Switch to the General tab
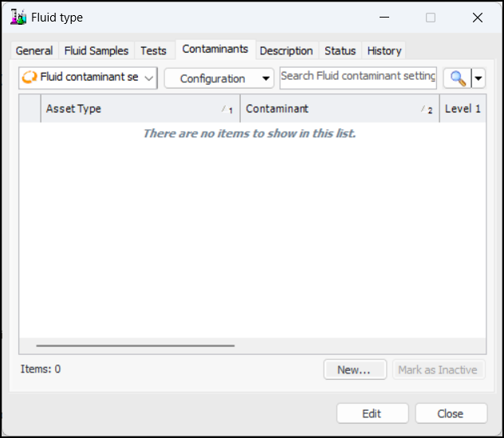Image resolution: width=504 pixels, height=438 pixels. click(x=34, y=50)
